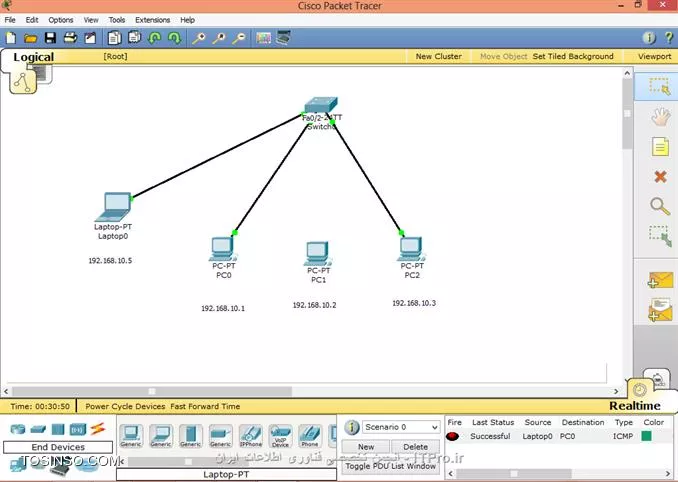
Task: Click the New Cluster button
Action: (x=438, y=56)
